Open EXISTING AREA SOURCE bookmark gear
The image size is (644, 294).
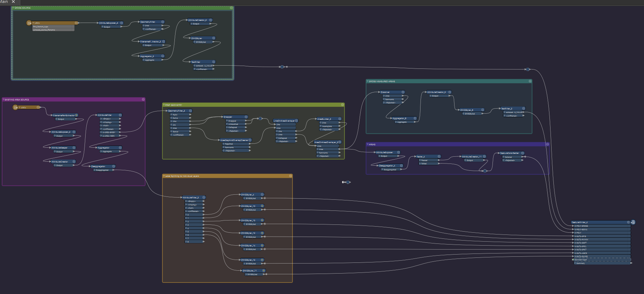coord(143,100)
